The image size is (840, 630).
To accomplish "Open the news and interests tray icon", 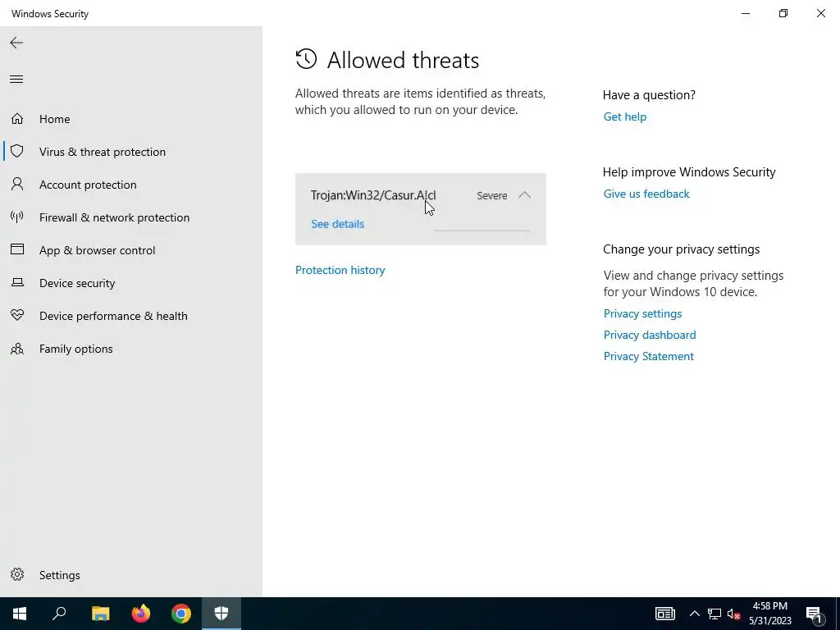I will click(x=664, y=614).
